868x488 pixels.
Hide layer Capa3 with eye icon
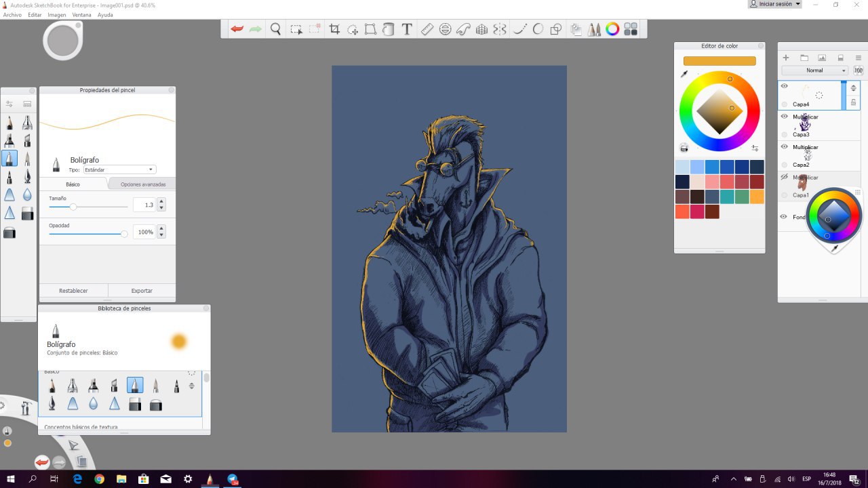tap(785, 117)
